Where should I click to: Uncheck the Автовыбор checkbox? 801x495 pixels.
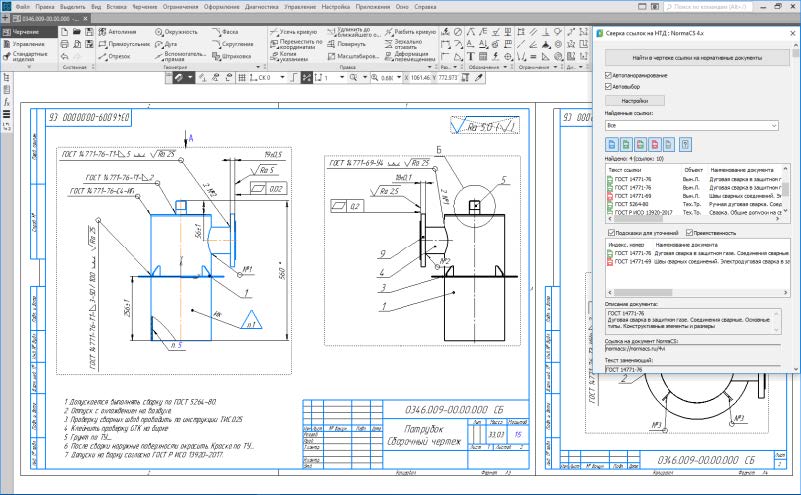click(x=609, y=86)
